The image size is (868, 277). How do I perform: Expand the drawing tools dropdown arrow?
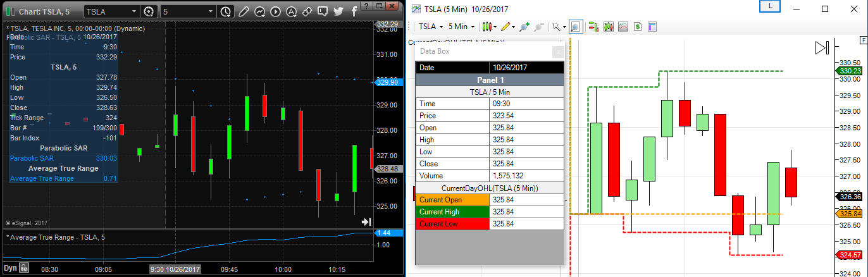(513, 27)
